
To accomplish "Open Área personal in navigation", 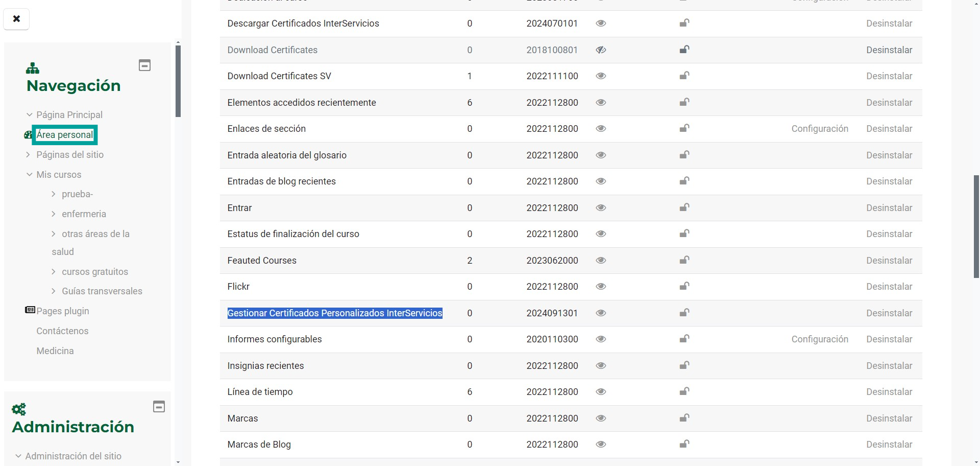I will pyautogui.click(x=65, y=135).
